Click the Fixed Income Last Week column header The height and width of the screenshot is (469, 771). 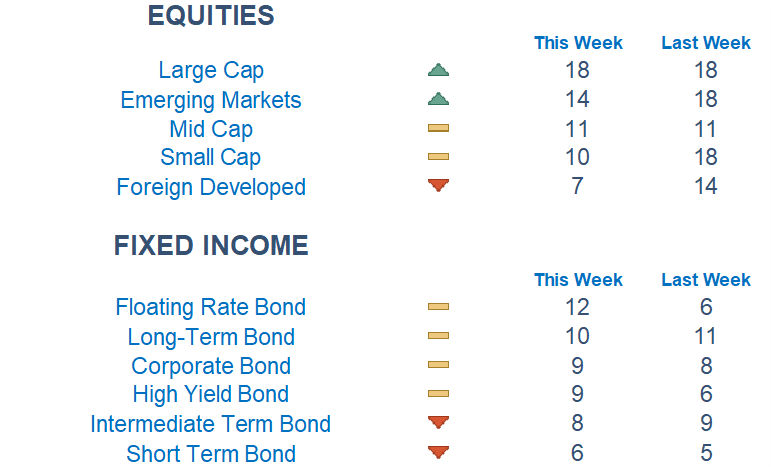pos(706,280)
